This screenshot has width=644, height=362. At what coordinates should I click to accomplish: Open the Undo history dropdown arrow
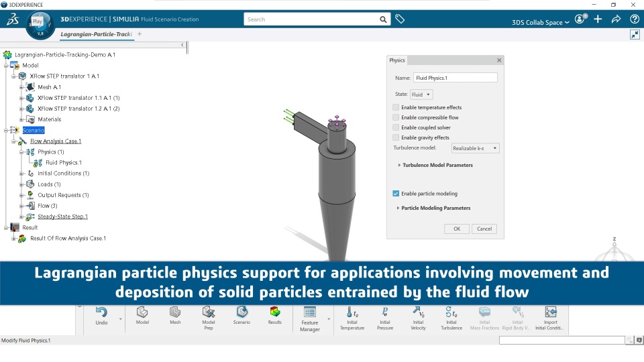pyautogui.click(x=120, y=319)
